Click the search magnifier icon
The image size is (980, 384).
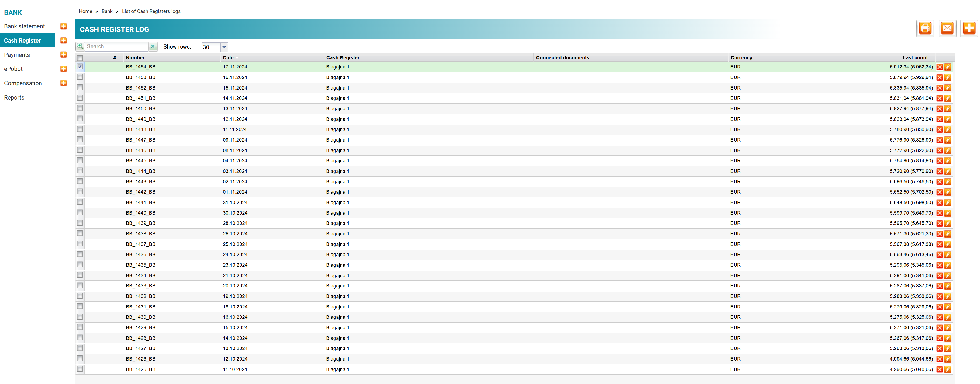[80, 46]
